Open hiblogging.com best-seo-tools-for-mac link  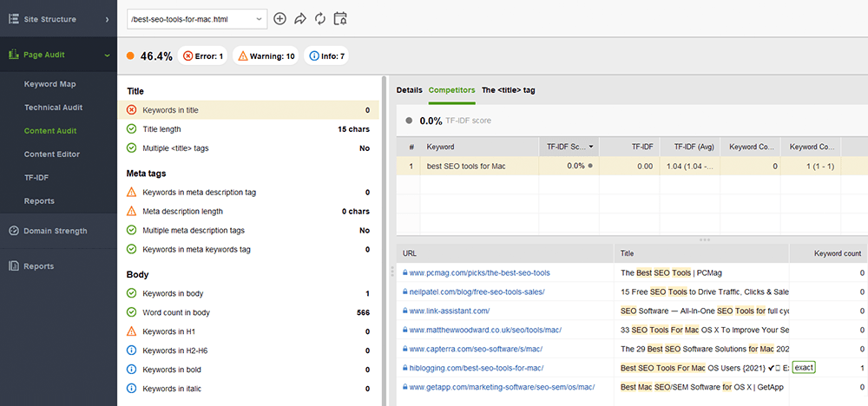point(476,368)
